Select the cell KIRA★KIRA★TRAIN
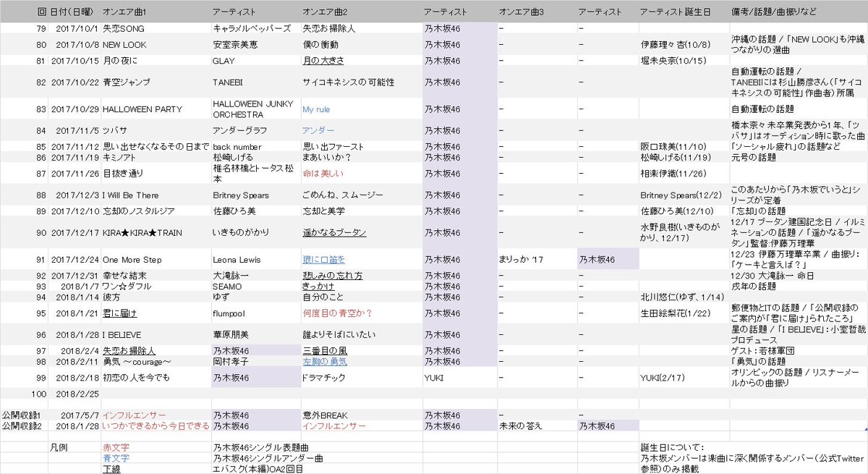 click(142, 232)
